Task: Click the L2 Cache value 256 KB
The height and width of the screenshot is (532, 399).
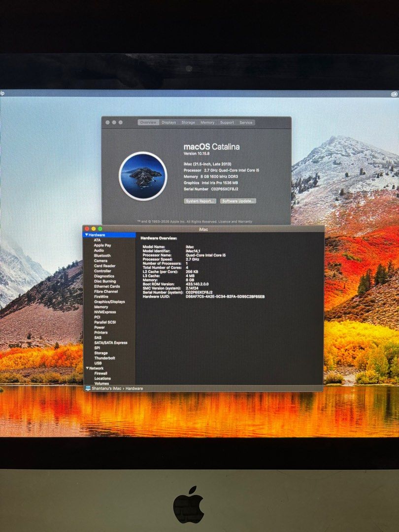Action: point(192,271)
